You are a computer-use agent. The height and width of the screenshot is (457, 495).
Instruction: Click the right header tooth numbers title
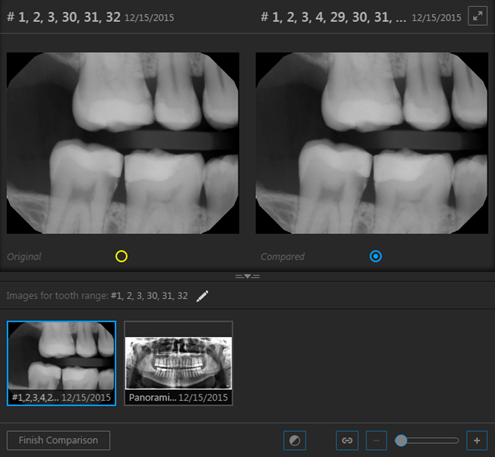click(333, 17)
